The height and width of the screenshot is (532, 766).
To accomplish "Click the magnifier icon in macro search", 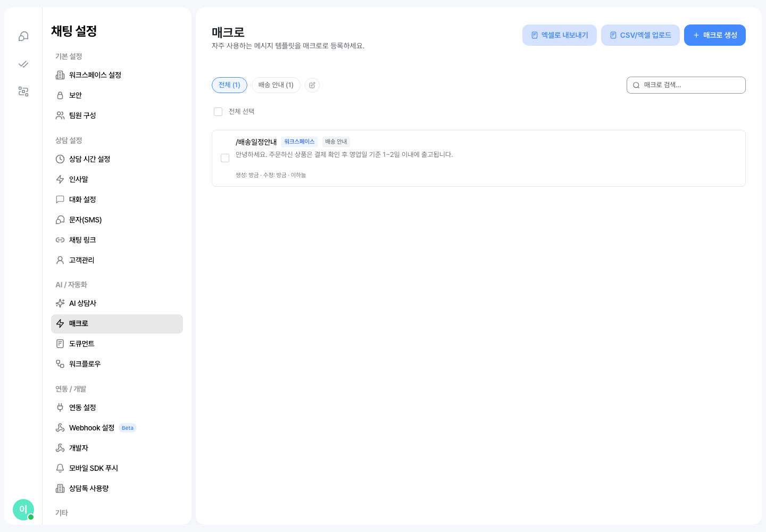I will [636, 85].
